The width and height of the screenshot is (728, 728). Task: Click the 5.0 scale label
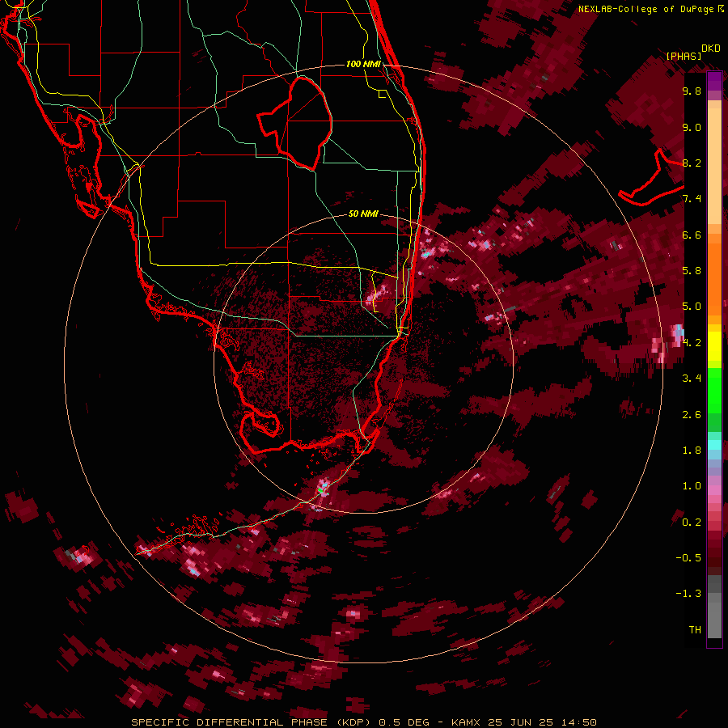[x=692, y=307]
